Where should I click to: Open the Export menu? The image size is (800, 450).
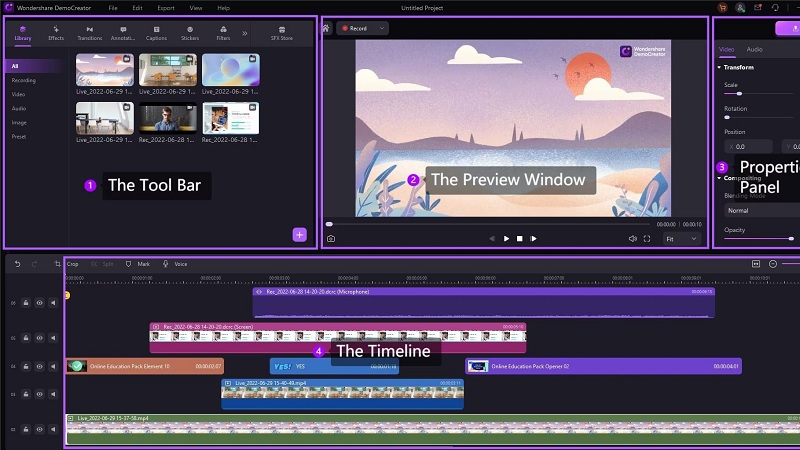point(166,8)
